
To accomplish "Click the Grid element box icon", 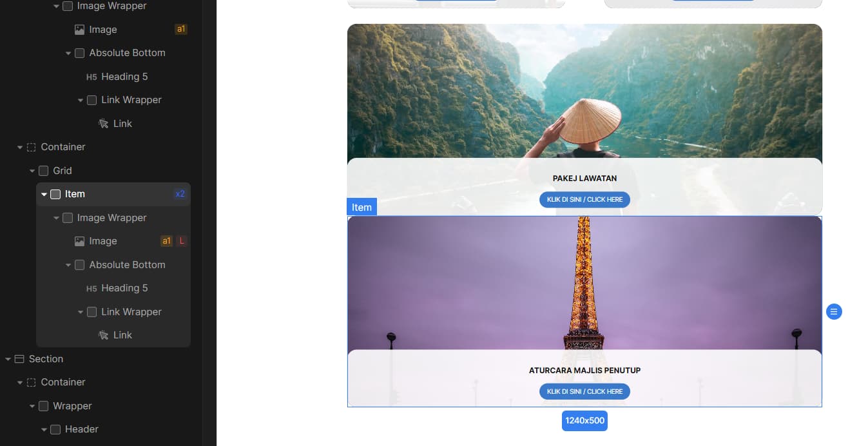I will 43,171.
